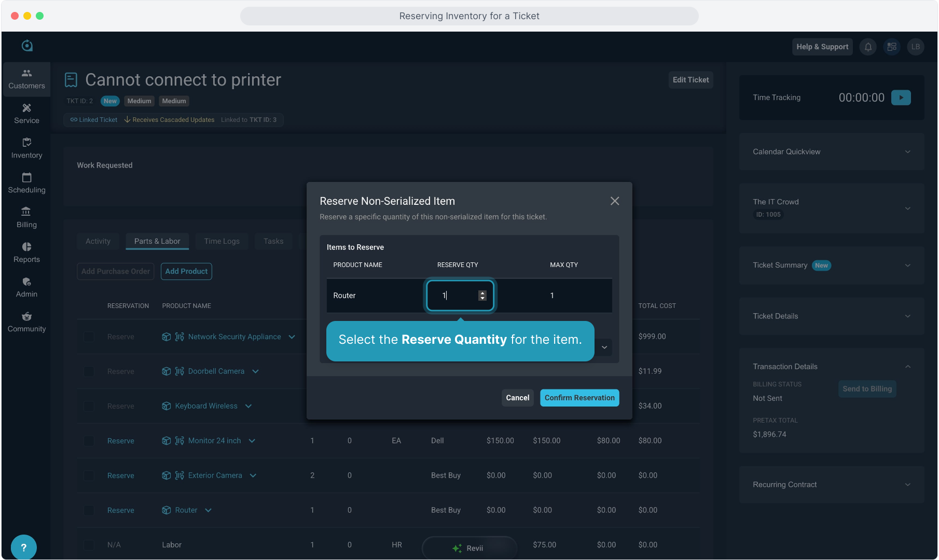
Task: Cancel the reservation dialog
Action: coord(517,398)
